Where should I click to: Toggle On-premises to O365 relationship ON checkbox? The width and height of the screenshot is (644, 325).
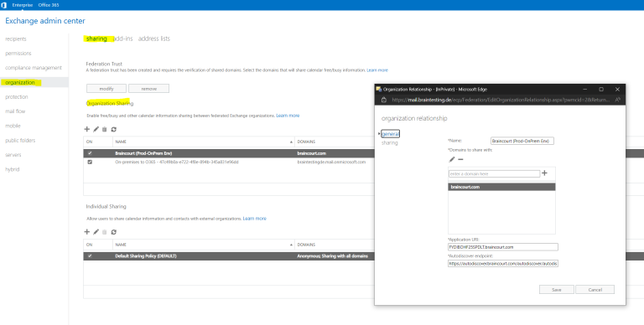pos(90,162)
